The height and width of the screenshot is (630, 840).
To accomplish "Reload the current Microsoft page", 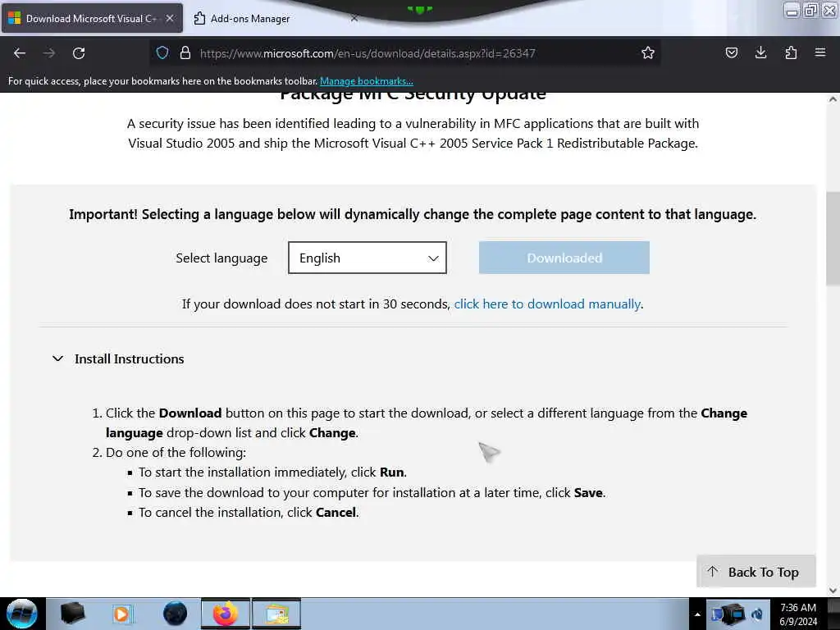I will click(x=79, y=53).
